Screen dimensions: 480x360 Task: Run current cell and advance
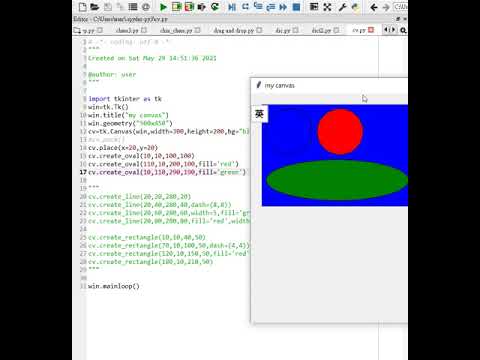189,7
